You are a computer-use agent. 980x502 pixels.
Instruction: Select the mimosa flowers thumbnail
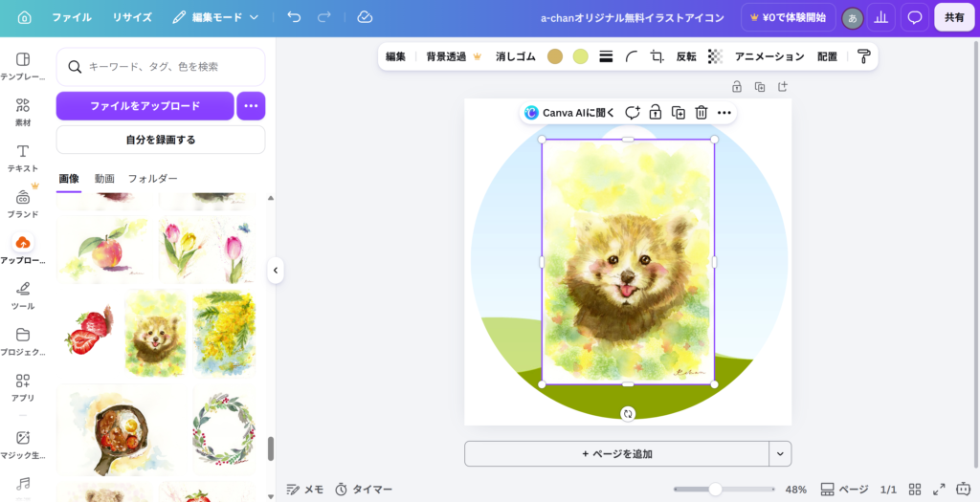[224, 333]
